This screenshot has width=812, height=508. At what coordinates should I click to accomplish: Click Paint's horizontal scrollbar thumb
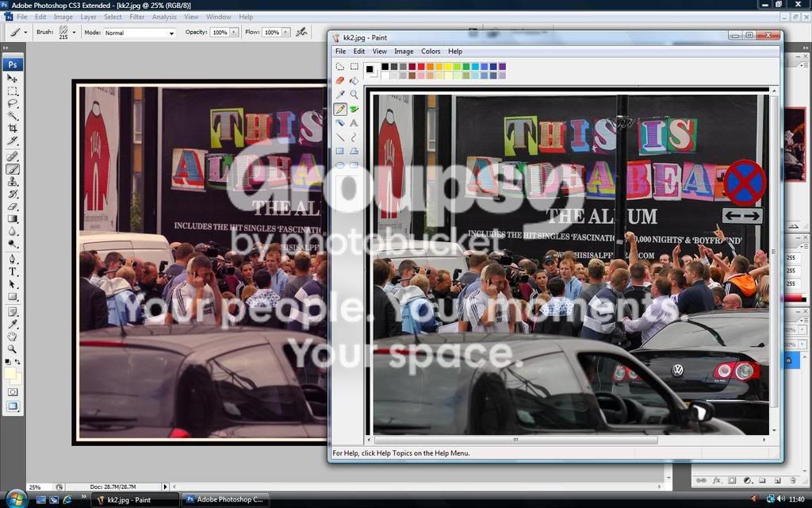pos(515,440)
